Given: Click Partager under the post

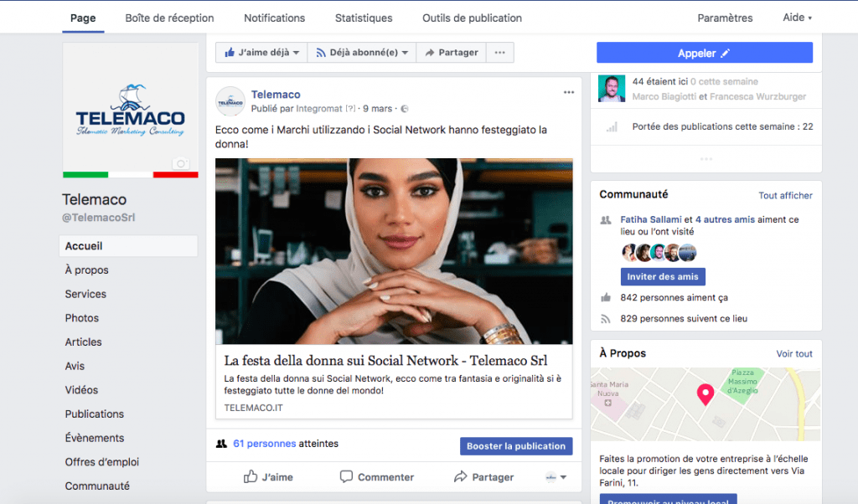Looking at the screenshot, I should [x=483, y=477].
